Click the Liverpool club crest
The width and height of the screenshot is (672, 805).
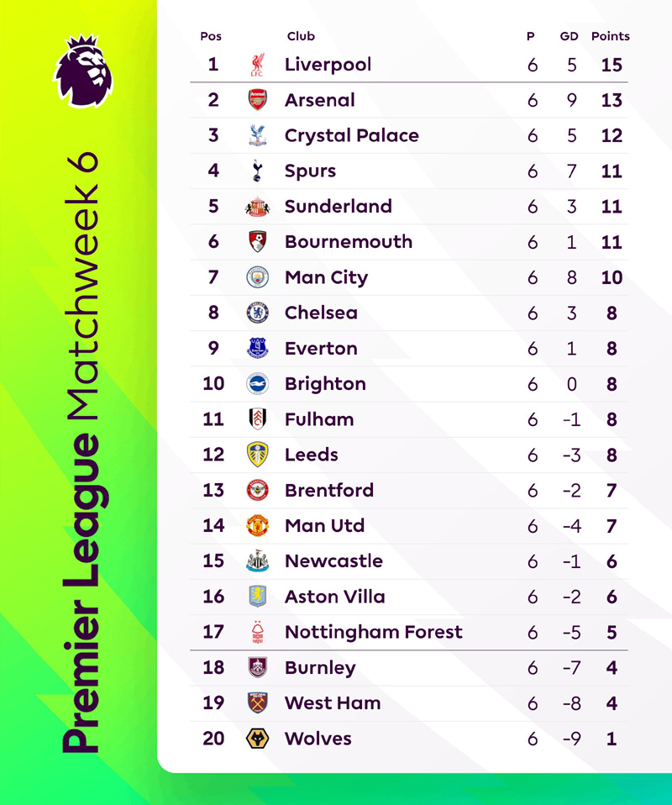tap(257, 65)
